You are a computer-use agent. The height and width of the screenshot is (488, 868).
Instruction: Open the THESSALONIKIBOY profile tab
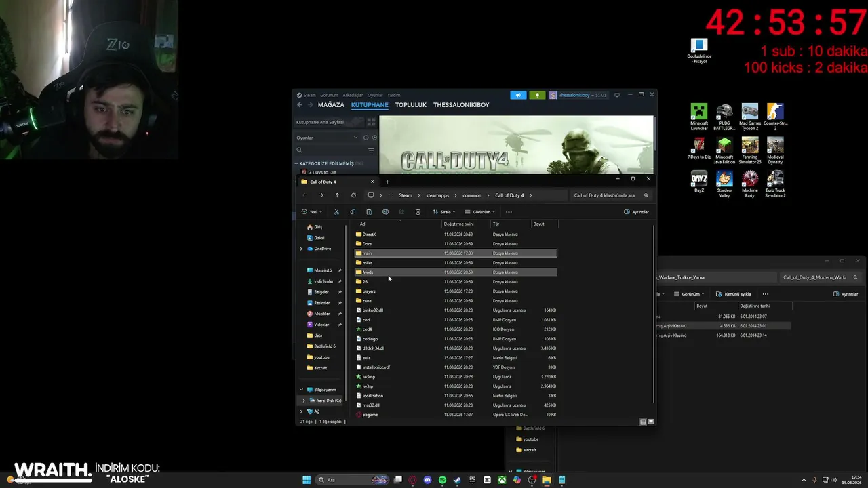tap(461, 105)
